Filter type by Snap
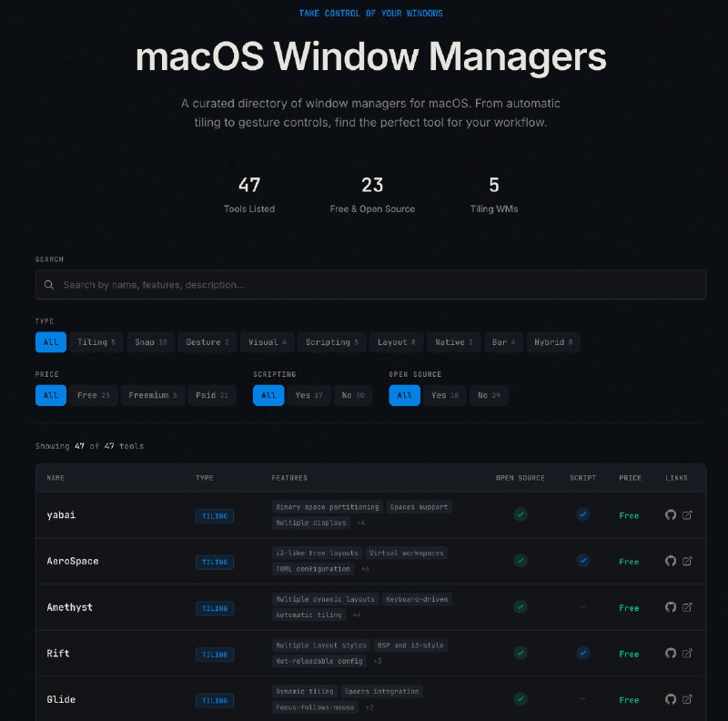Image resolution: width=728 pixels, height=721 pixels. click(150, 342)
